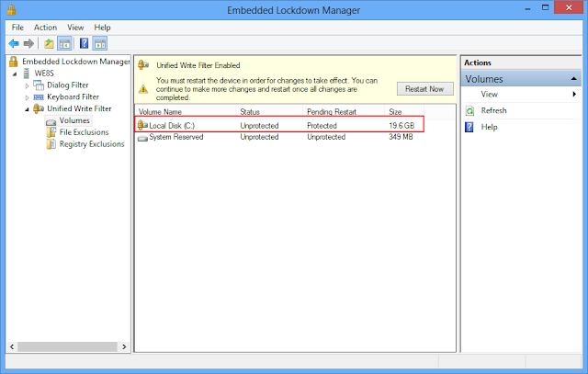588x374 pixels.
Task: Click the yellow warning triangle icon
Action: (x=143, y=89)
